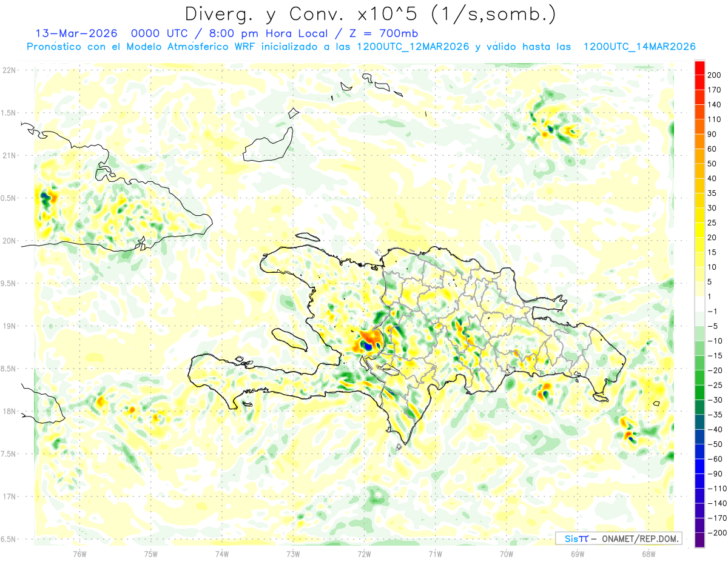The image size is (728, 562).
Task: Click the "9.5N" latitude label
Action: tap(9, 283)
